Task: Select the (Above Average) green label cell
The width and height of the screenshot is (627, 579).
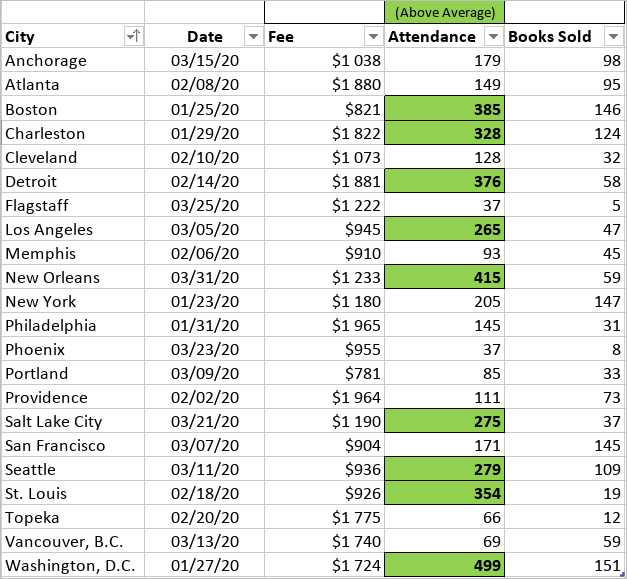Action: point(444,13)
